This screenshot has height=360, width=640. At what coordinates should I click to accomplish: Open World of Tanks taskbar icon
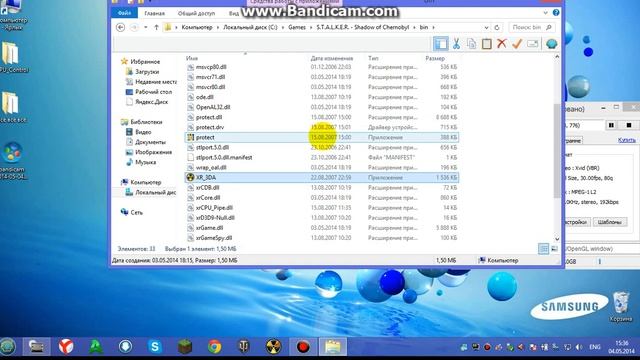(244, 347)
